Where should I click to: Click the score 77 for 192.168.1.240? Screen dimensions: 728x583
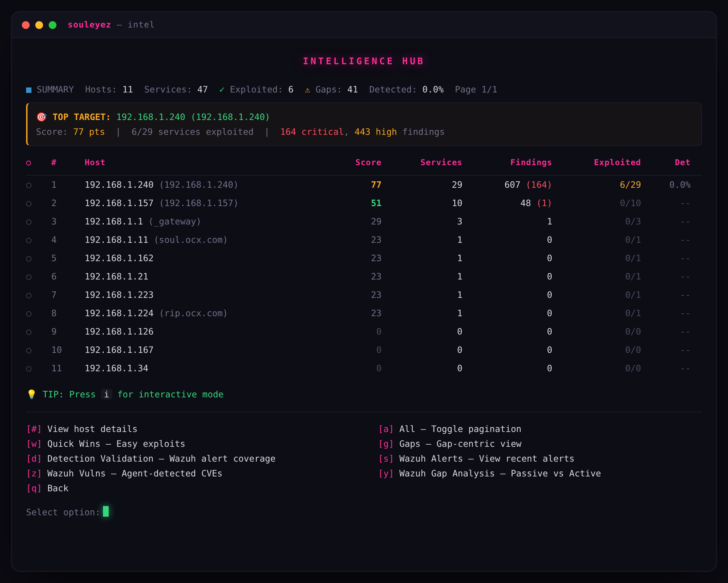376,185
